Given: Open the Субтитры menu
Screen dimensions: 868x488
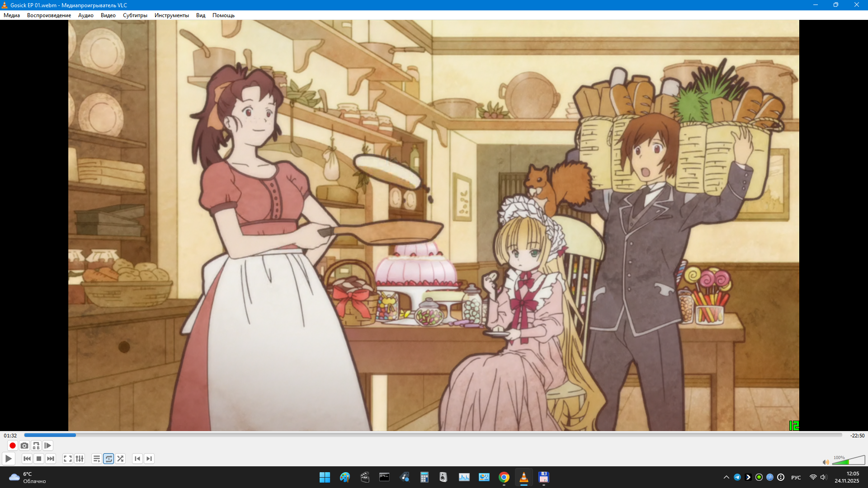Looking at the screenshot, I should point(135,15).
